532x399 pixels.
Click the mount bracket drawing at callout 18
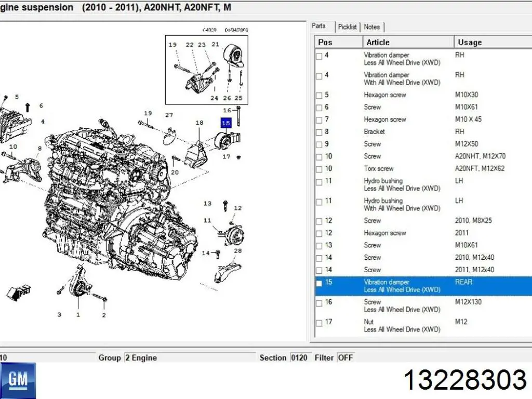(x=196, y=155)
